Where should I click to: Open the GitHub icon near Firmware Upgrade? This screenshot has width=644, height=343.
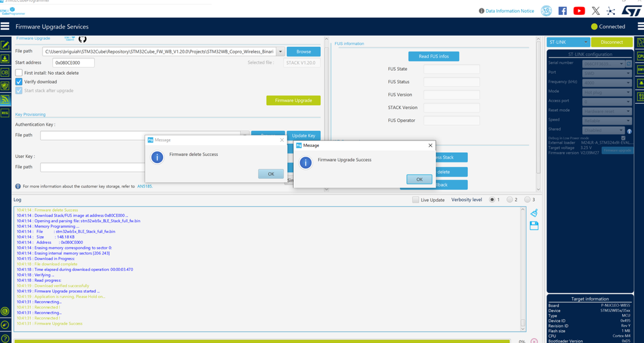click(x=83, y=39)
